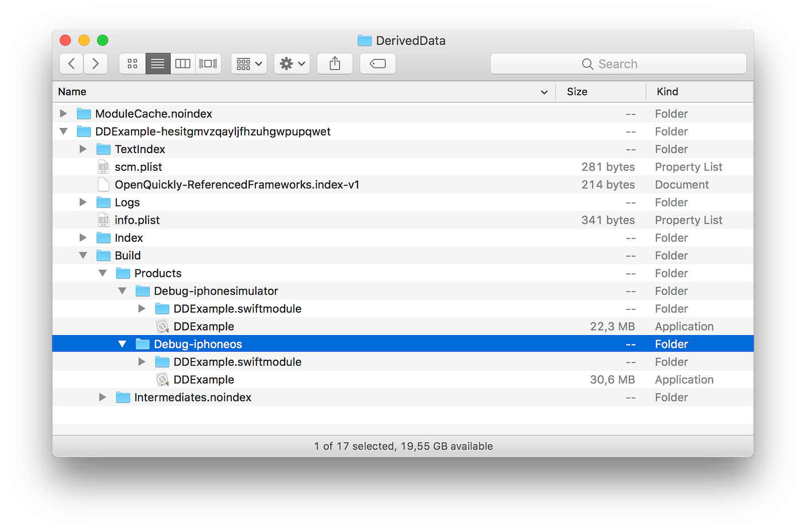Expand the ModuleCache.noindex folder
The height and width of the screenshot is (532, 806).
(63, 114)
